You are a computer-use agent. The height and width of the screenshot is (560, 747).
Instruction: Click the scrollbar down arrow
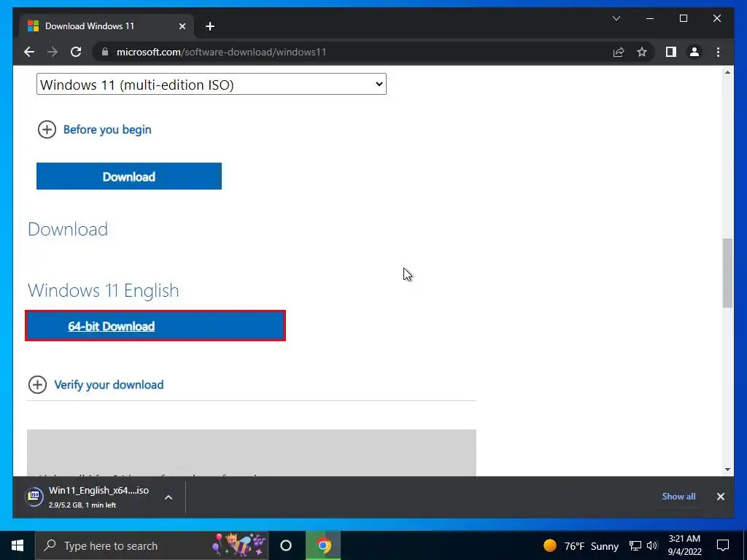pyautogui.click(x=727, y=469)
